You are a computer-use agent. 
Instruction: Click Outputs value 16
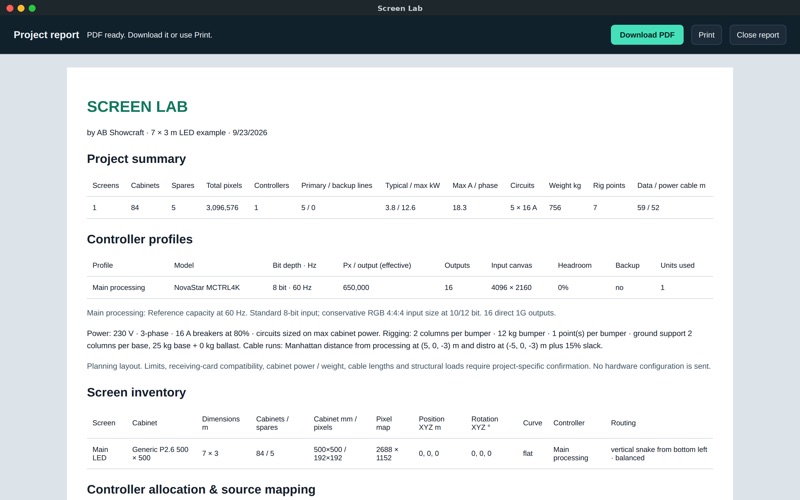pyautogui.click(x=448, y=287)
